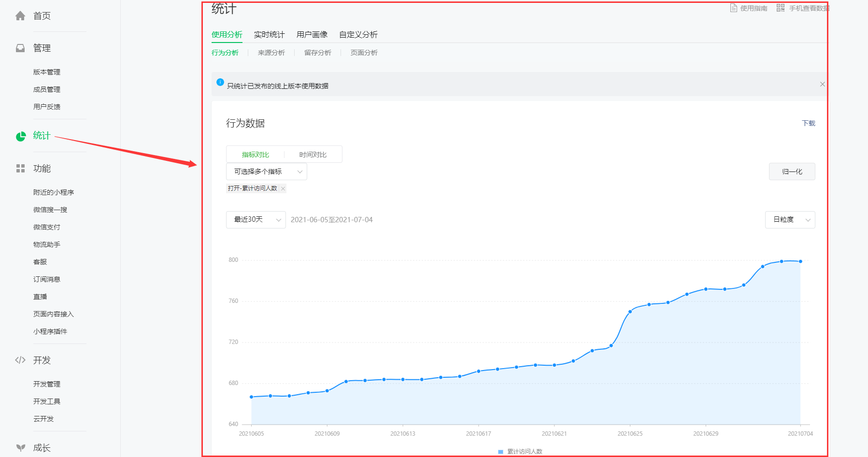
Task: Go to 首页 in the sidebar
Action: point(42,16)
